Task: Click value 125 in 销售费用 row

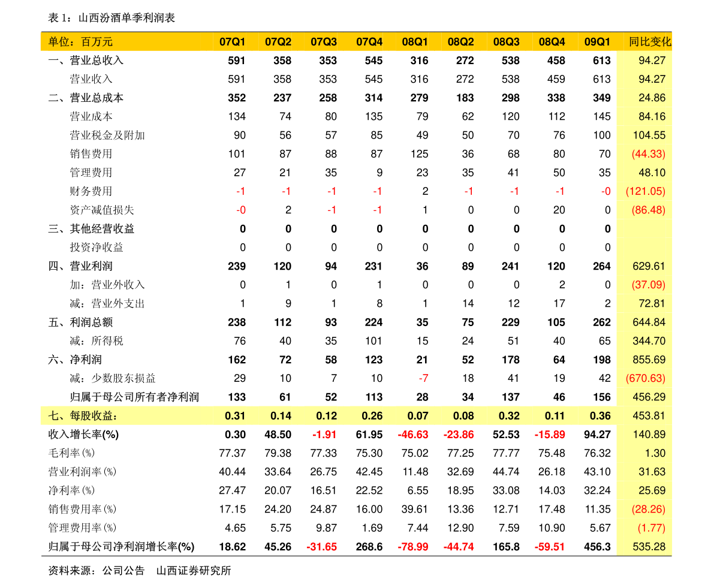Action: [x=420, y=154]
